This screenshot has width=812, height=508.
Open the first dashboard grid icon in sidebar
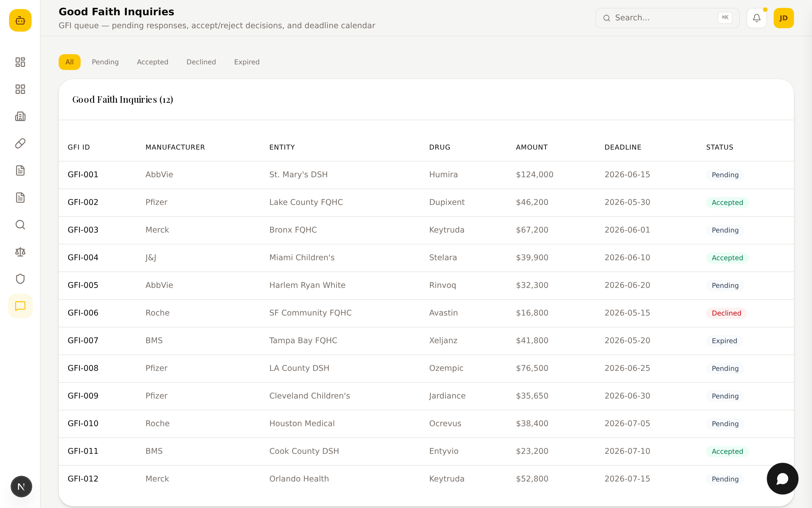click(x=20, y=62)
